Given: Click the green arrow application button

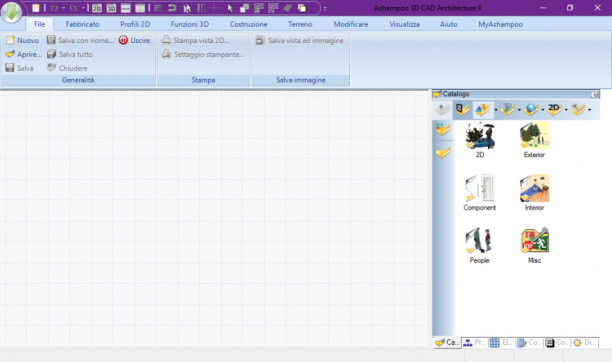Looking at the screenshot, I should pos(11,12).
